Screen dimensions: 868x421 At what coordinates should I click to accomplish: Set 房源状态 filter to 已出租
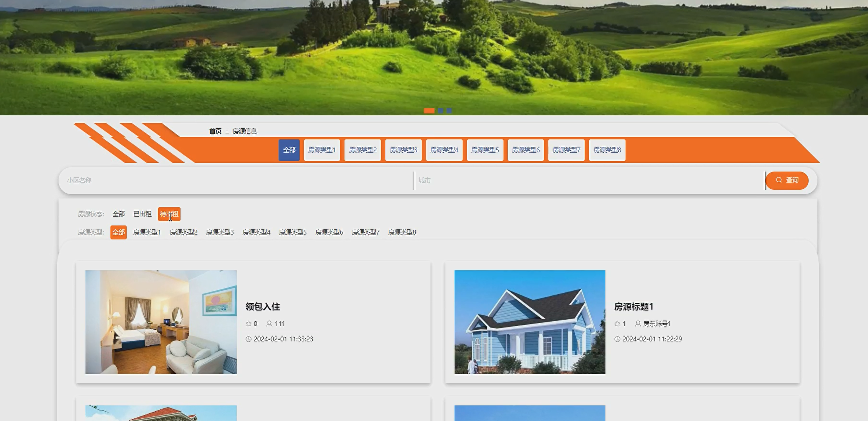pyautogui.click(x=142, y=214)
